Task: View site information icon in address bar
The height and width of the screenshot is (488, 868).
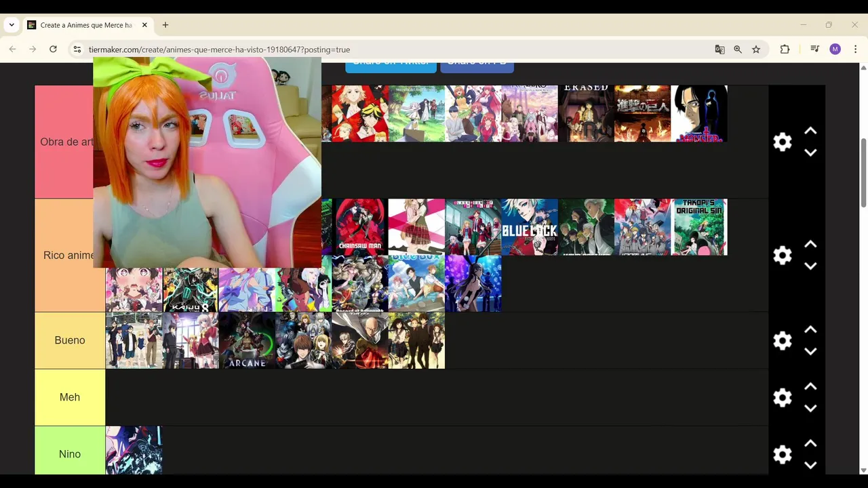Action: click(x=77, y=49)
